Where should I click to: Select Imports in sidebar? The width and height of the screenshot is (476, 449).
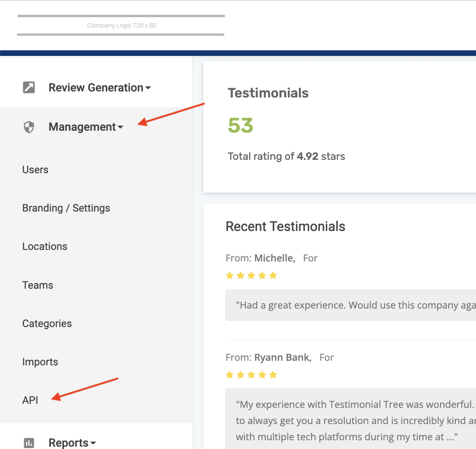click(x=40, y=362)
